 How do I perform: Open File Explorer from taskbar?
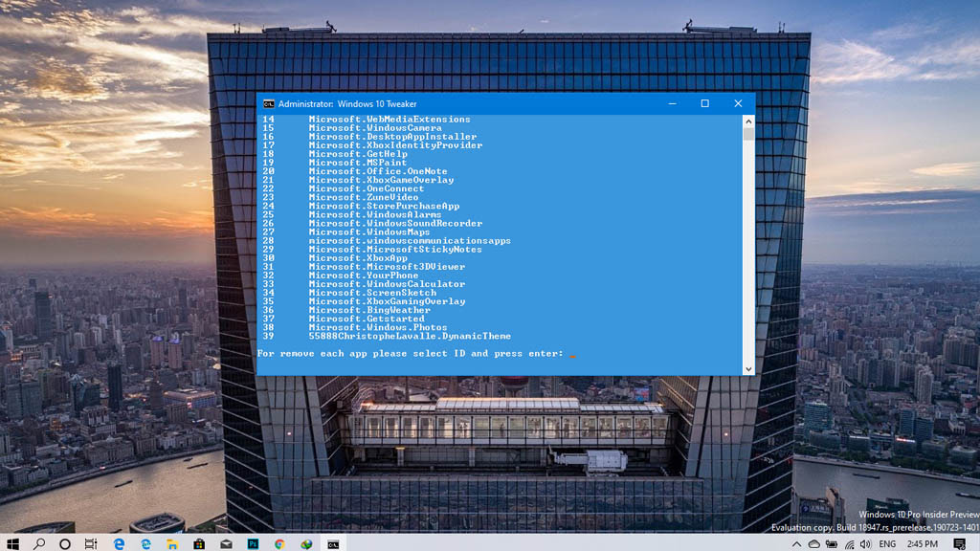(172, 544)
